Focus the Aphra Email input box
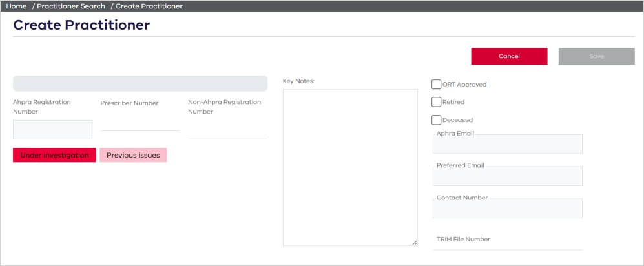Viewport: 644px width, 266px height. coord(508,144)
